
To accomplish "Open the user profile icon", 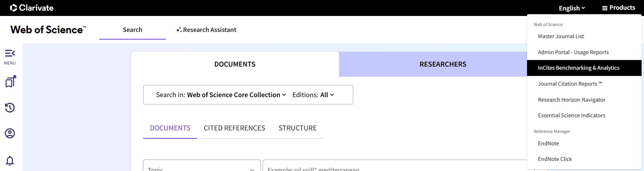I will 10,133.
